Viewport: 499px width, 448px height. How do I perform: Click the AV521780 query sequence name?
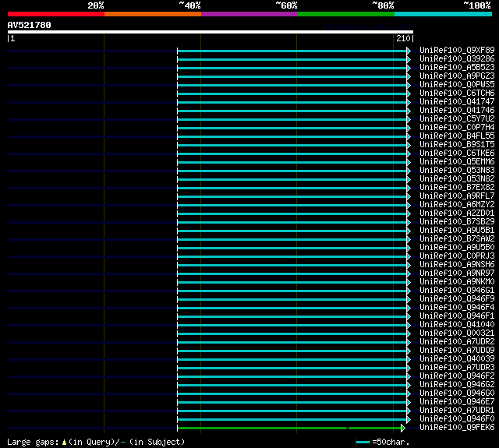(x=30, y=25)
